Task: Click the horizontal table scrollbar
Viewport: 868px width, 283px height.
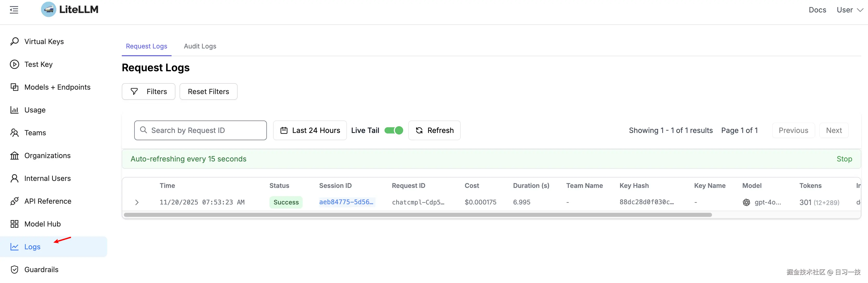Action: (418, 215)
